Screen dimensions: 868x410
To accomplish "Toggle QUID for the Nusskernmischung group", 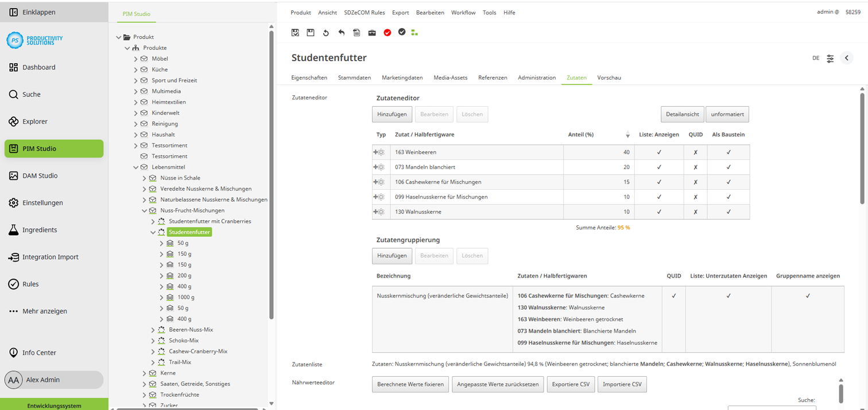I will [674, 295].
